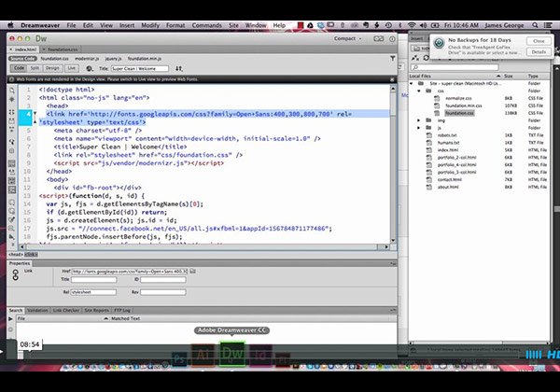
Task: Click the chain link icon in Properties
Action: point(15,274)
